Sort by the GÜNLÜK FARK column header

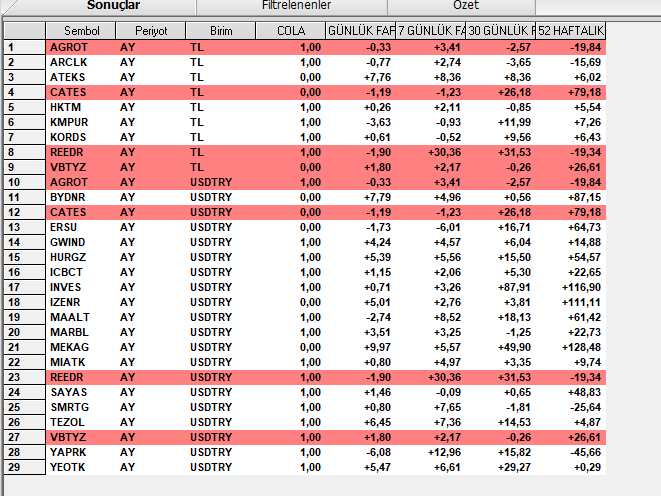(x=360, y=31)
